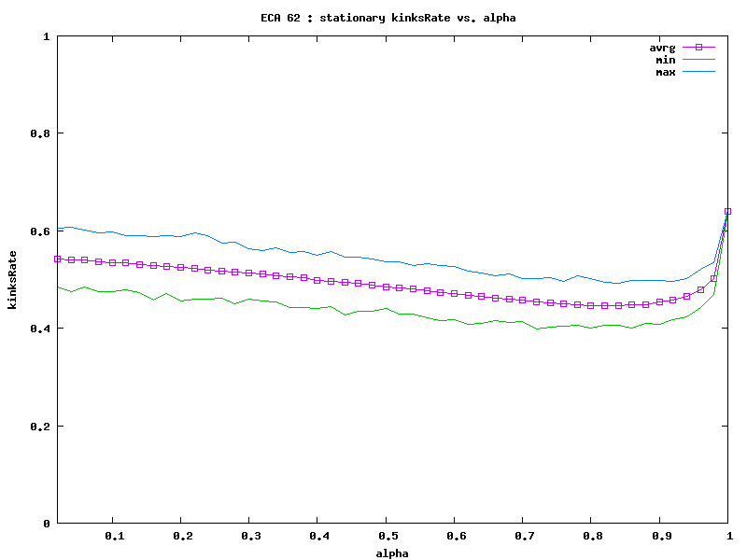Image resolution: width=747 pixels, height=560 pixels.
Task: Click the 0.4 tick label on y-axis
Action: [x=38, y=329]
